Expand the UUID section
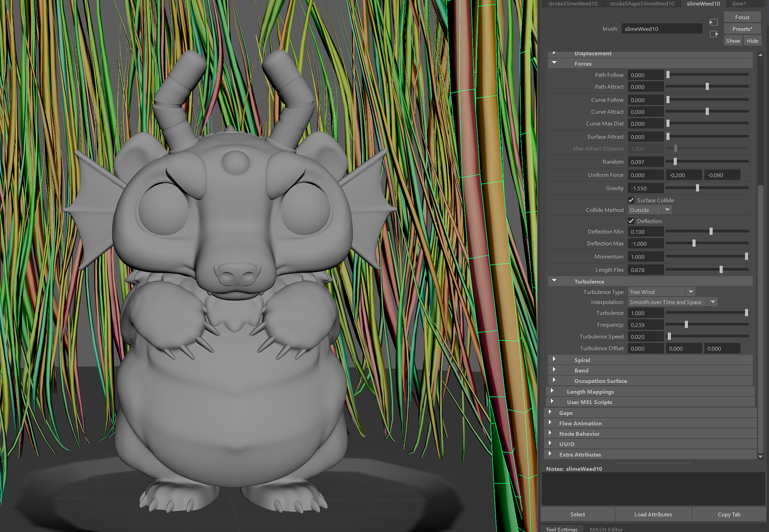 550,444
